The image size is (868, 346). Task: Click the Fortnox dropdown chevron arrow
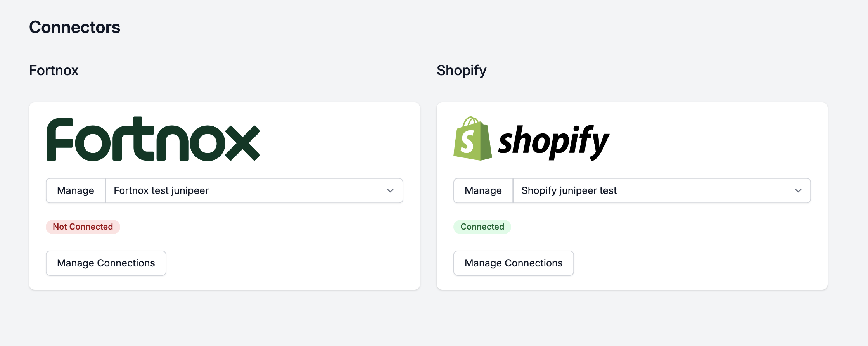(390, 190)
